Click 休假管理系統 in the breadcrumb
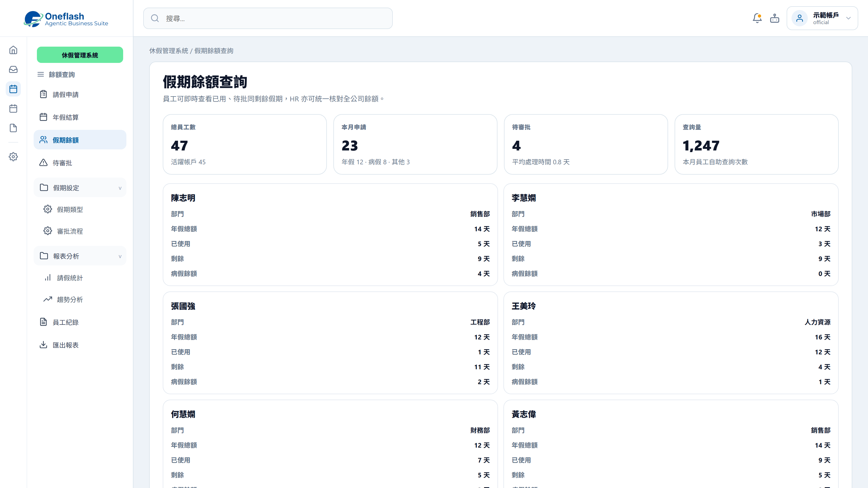This screenshot has width=868, height=488. pyautogui.click(x=168, y=50)
